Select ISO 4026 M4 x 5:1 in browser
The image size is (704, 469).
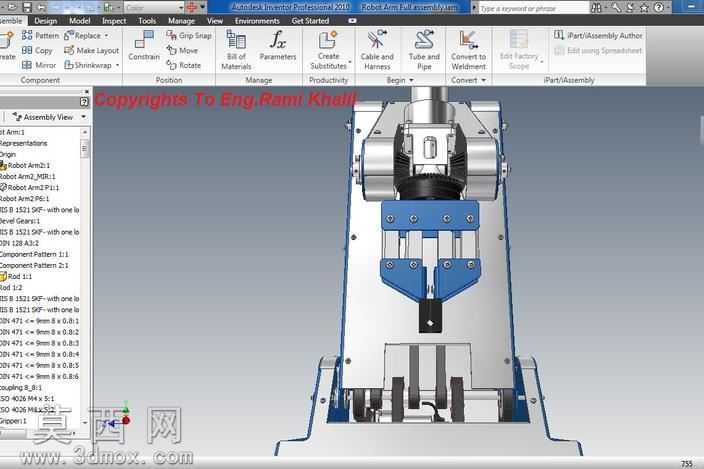[27, 399]
